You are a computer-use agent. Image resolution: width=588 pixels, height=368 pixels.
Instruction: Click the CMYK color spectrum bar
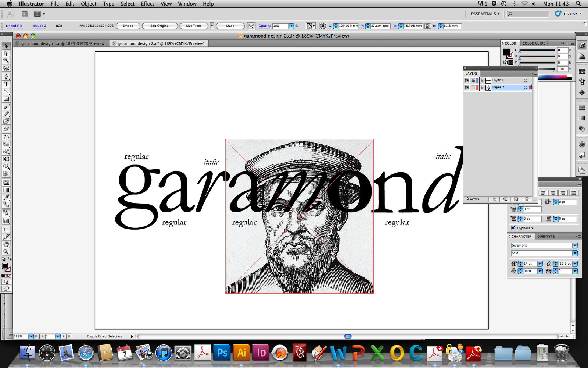coord(555,77)
